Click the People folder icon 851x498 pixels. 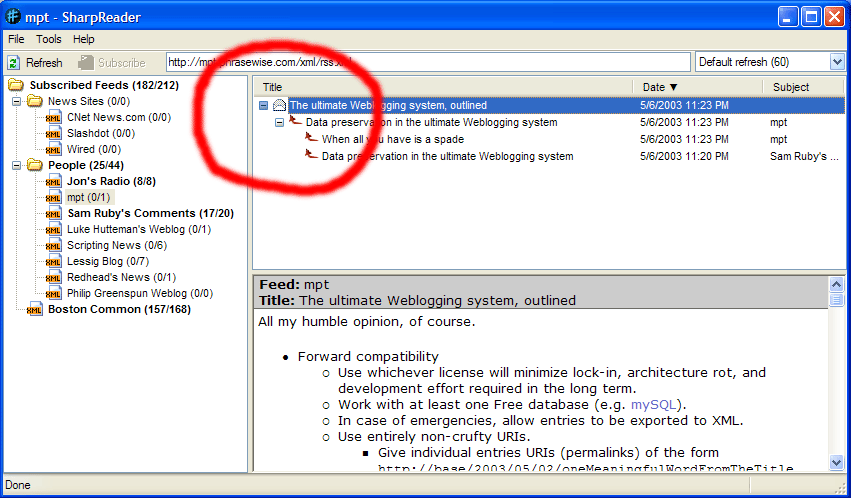[35, 165]
